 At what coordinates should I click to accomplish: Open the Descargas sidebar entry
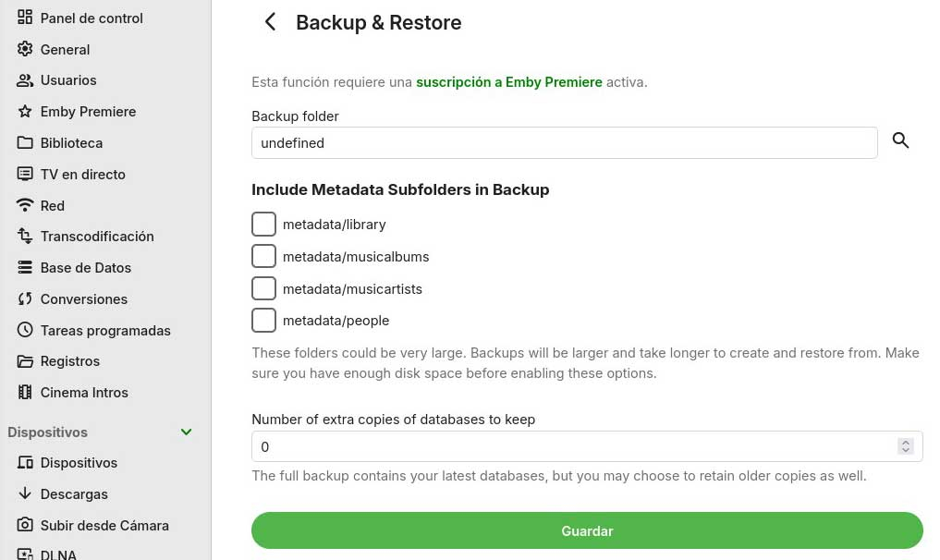(74, 494)
